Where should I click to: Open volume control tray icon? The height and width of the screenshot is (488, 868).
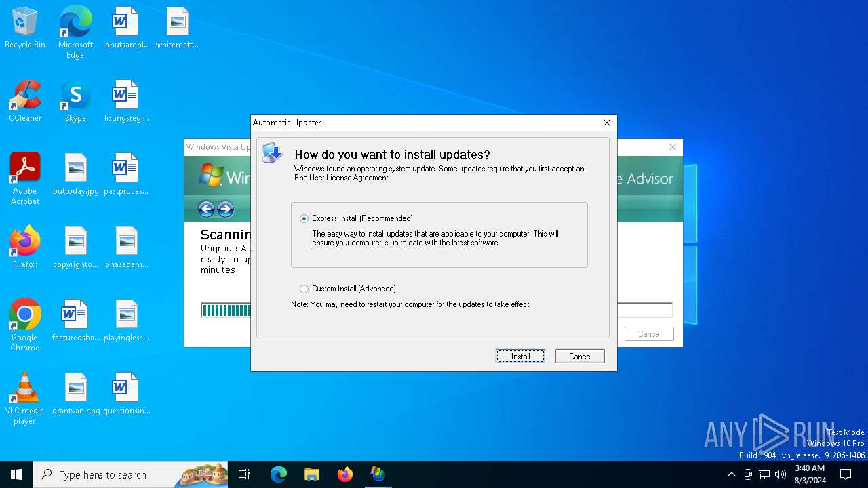(x=781, y=474)
